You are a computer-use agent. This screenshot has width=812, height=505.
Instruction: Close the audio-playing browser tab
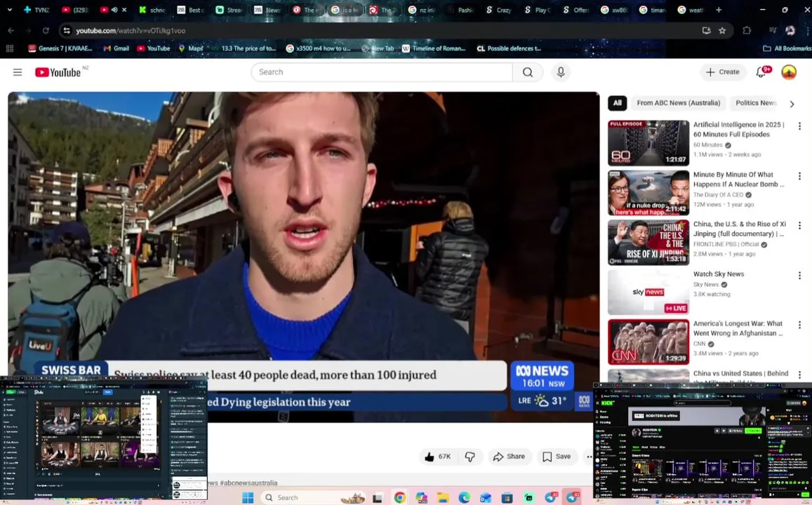[124, 10]
